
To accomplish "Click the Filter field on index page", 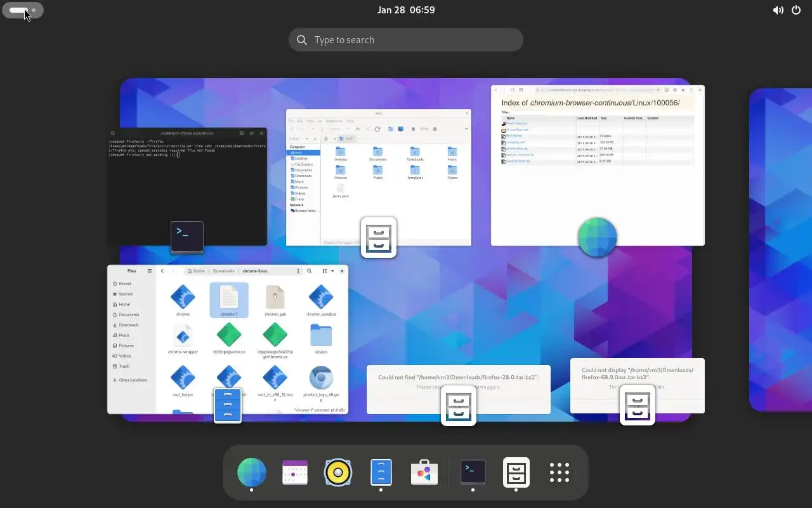I will 527,112.
